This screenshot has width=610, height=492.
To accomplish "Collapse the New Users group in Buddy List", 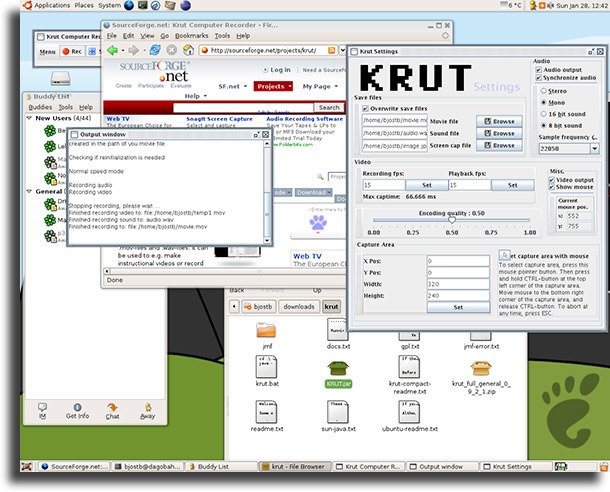I will pyautogui.click(x=29, y=118).
